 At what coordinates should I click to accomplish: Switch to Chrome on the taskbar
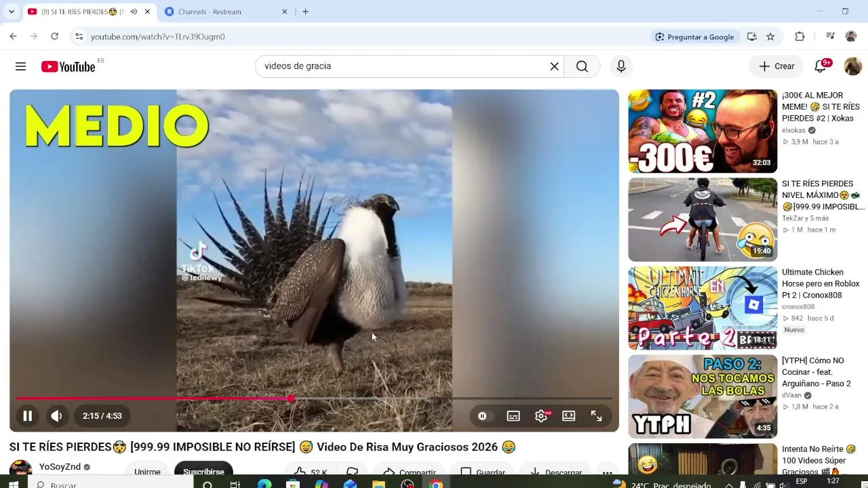pos(436,484)
